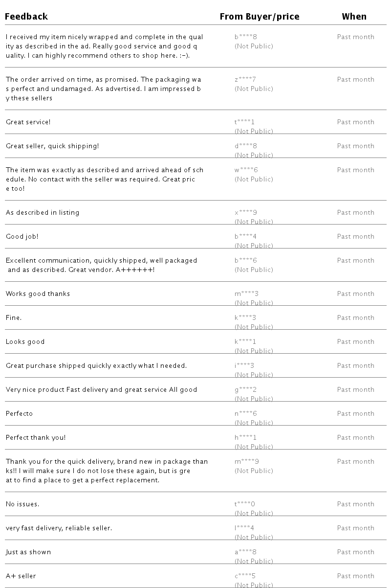Click buyer m****9 username
The image size is (391, 588).
pos(247,461)
